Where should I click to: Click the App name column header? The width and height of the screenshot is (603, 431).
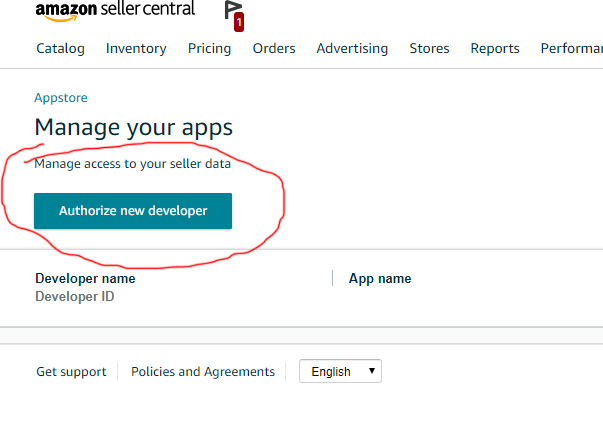tap(380, 279)
